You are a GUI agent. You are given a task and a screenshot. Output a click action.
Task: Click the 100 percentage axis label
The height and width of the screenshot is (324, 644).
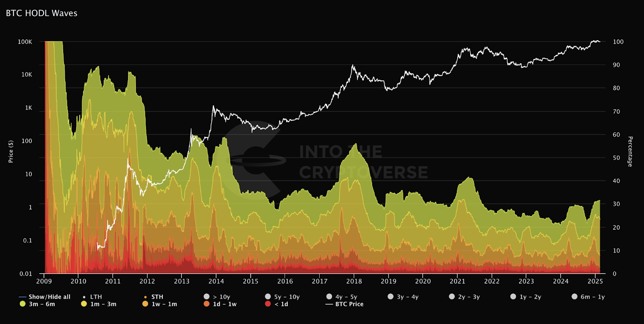tap(618, 42)
